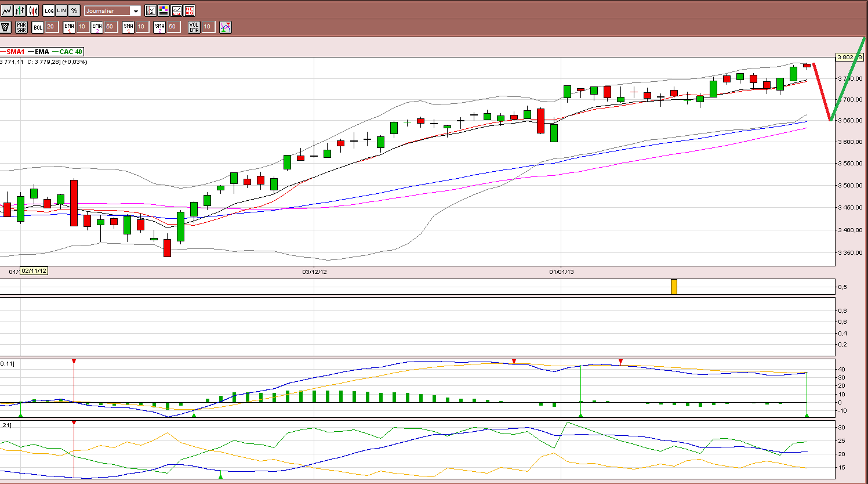The width and height of the screenshot is (868, 484).
Task: Toggle the LOG scale button
Action: (49, 10)
